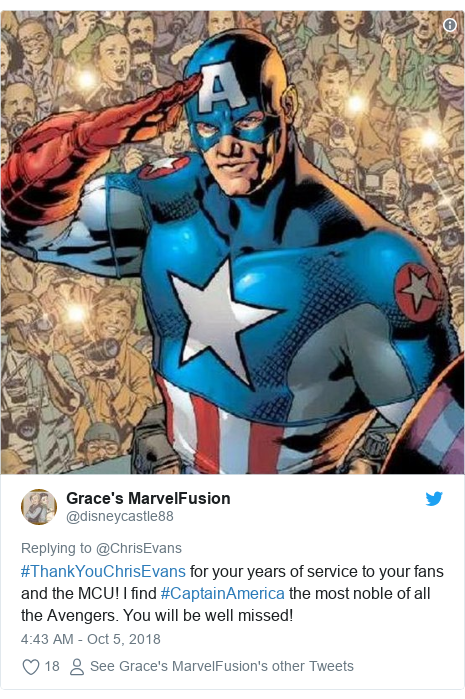
Task: Click the info icon on the image
Action: [x=449, y=25]
